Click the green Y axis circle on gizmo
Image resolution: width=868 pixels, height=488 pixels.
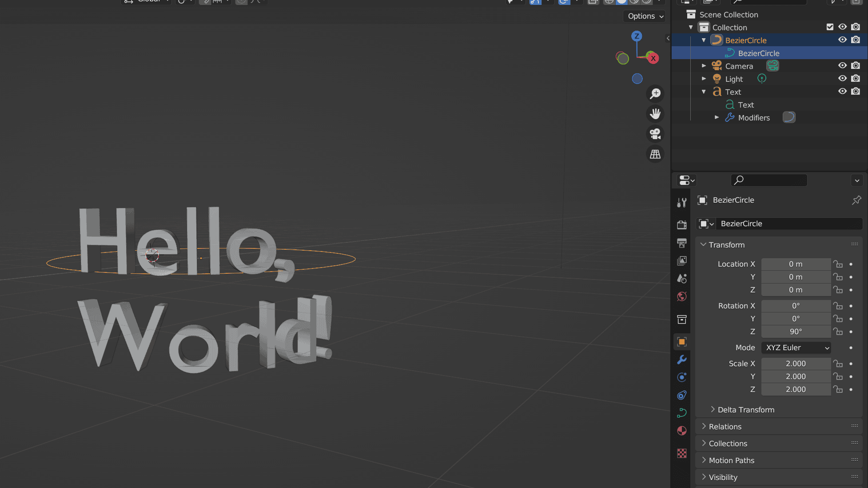pos(623,58)
